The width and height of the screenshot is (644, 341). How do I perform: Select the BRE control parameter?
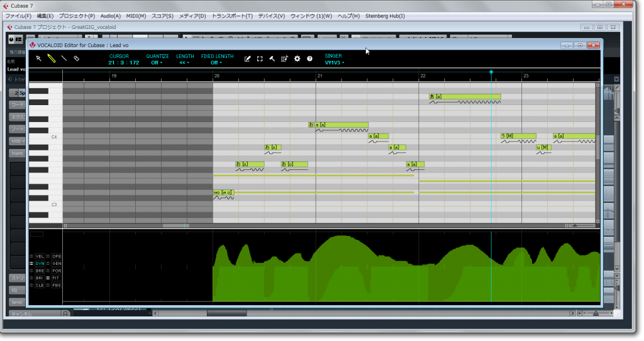click(40, 271)
